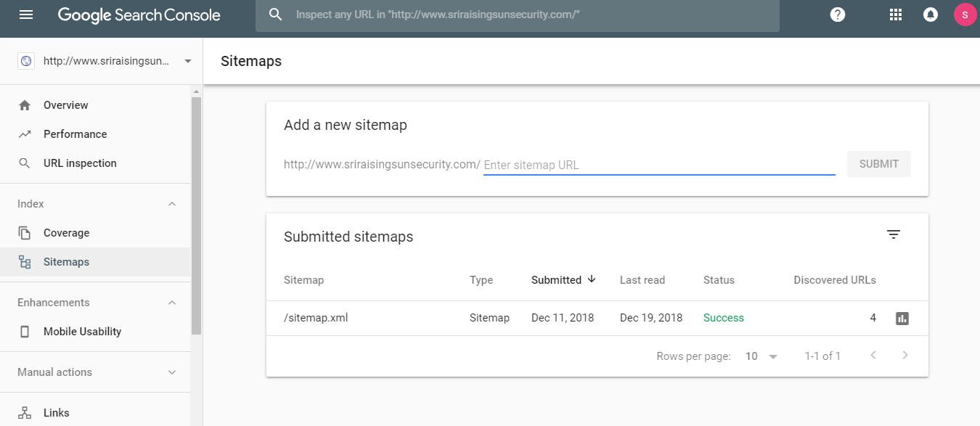Image resolution: width=980 pixels, height=426 pixels.
Task: Sort by the Submitted column arrow
Action: [x=592, y=279]
